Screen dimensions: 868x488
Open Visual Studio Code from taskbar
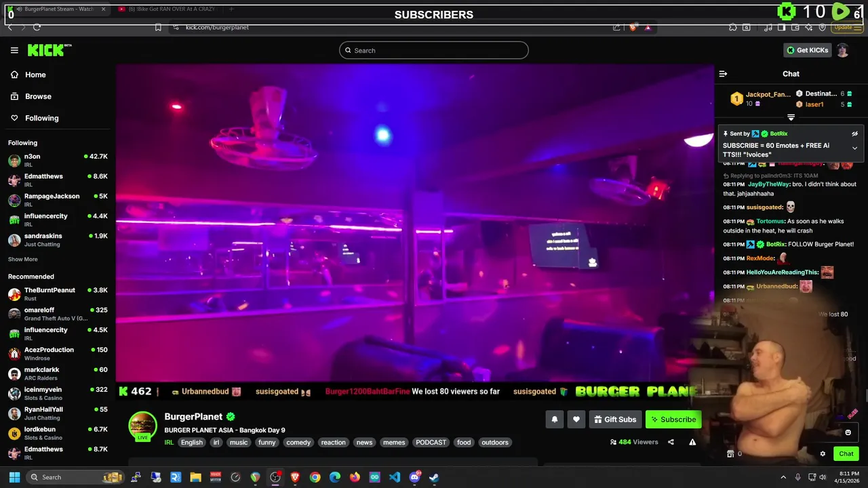pyautogui.click(x=395, y=477)
